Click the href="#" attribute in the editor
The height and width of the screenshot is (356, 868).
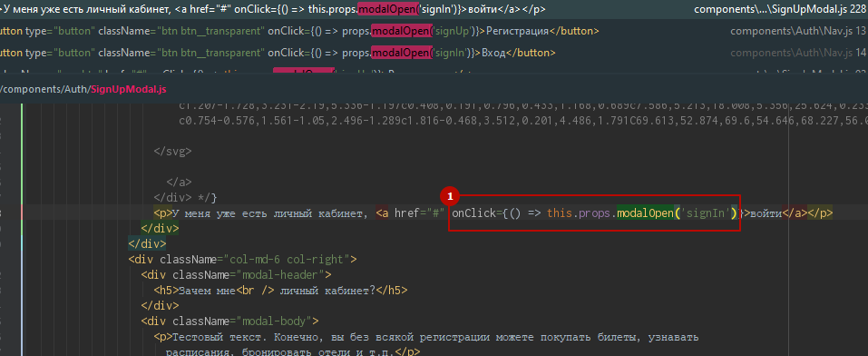point(420,213)
